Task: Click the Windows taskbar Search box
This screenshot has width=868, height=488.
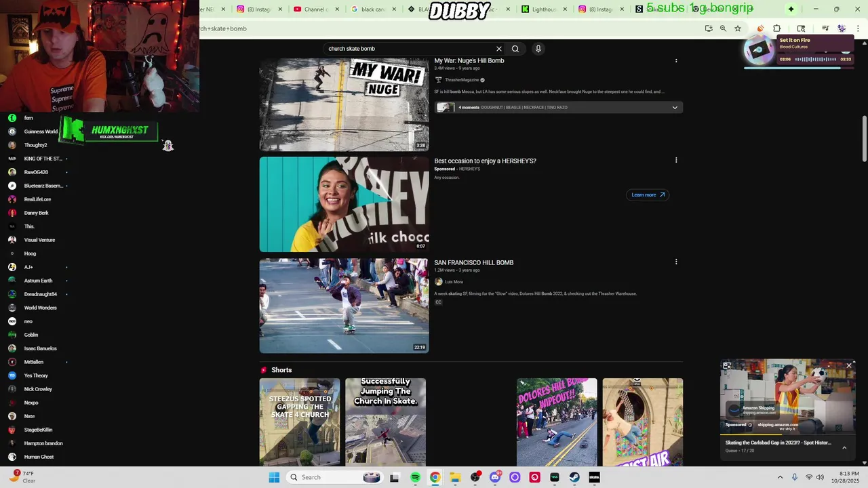Action: pyautogui.click(x=335, y=477)
